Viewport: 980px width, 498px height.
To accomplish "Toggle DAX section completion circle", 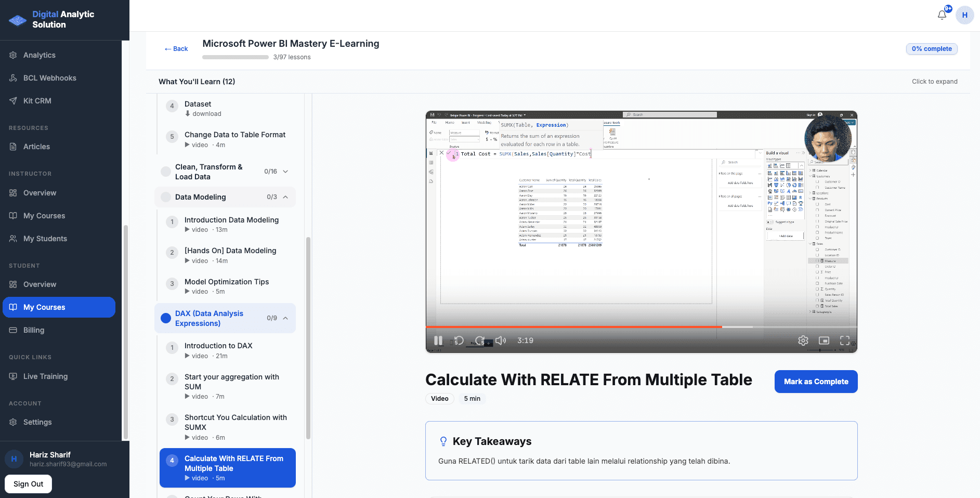I will tap(166, 318).
